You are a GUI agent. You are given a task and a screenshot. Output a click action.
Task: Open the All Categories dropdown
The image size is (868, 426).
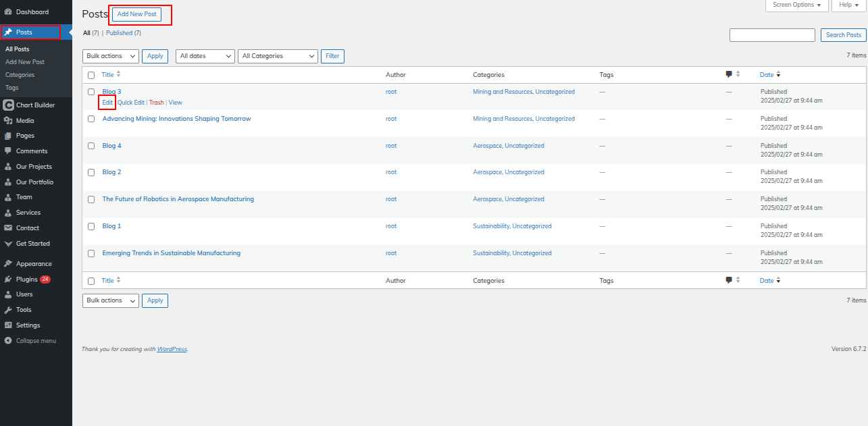(x=278, y=56)
